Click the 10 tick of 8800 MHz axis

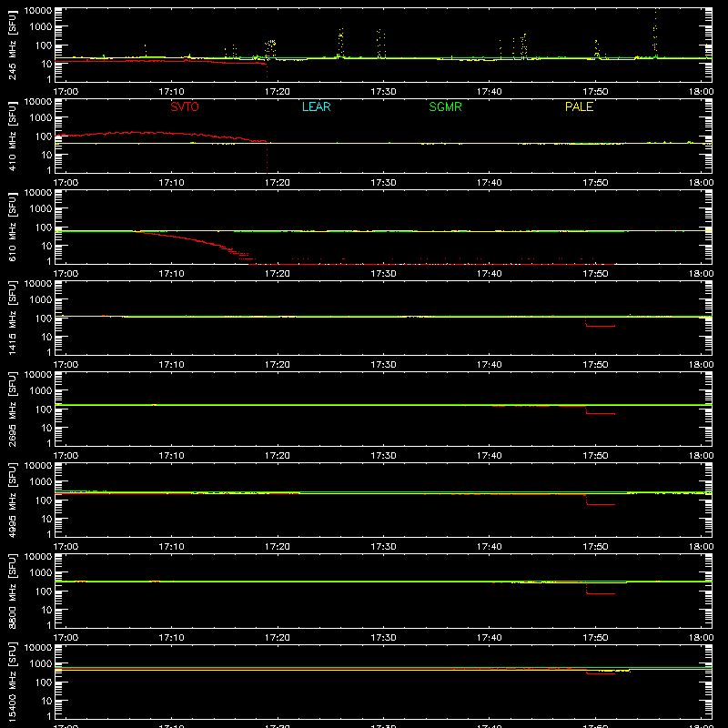click(x=46, y=610)
